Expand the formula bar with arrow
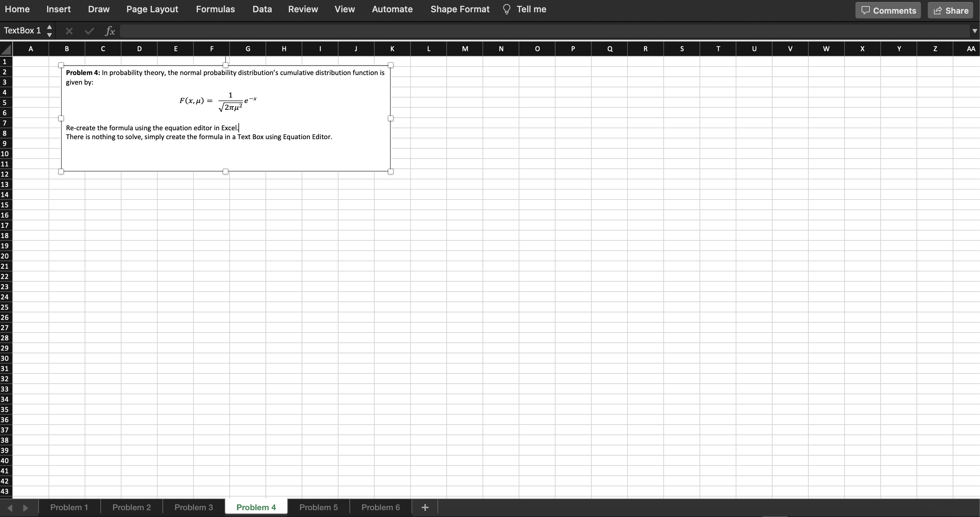This screenshot has height=517, width=980. click(x=975, y=31)
